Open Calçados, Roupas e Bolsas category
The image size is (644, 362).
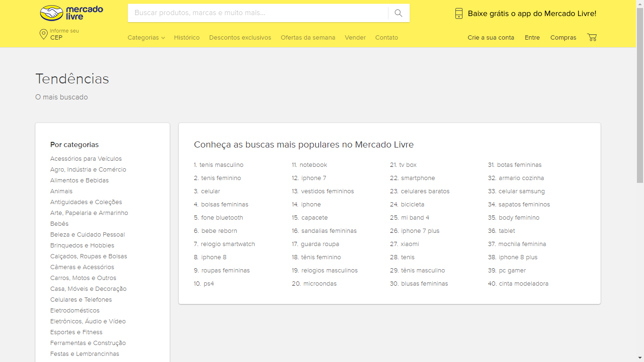click(x=89, y=256)
